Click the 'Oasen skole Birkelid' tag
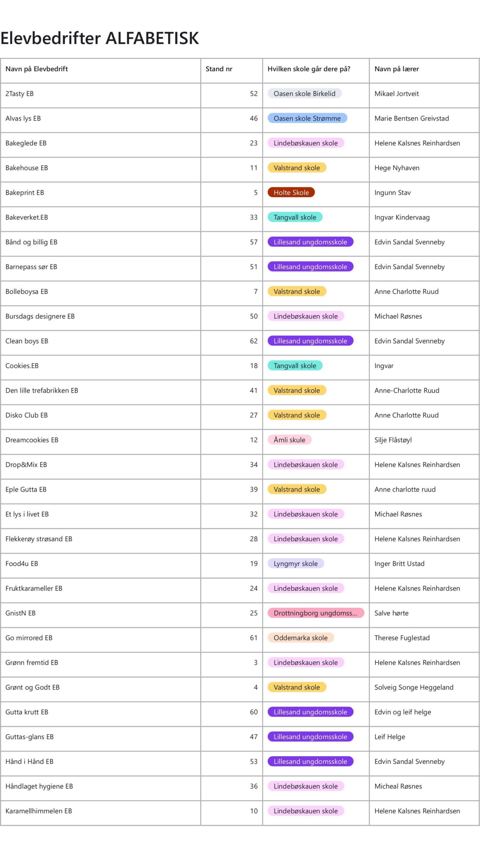Viewport: 480px width, 868px height. (304, 94)
